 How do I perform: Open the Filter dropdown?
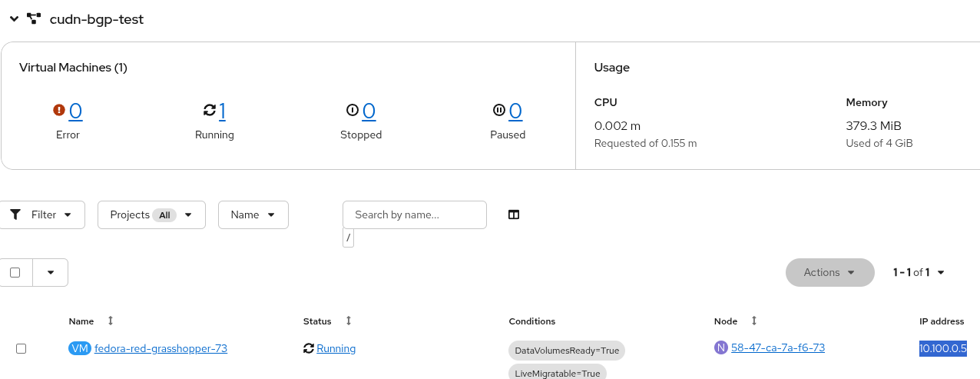[x=42, y=214]
